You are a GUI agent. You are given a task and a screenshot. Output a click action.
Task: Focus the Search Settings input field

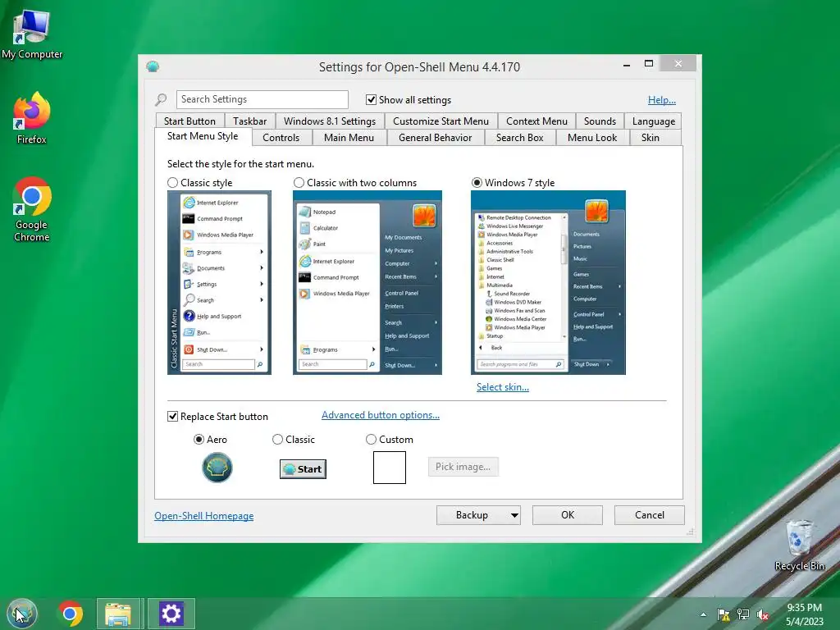point(262,99)
